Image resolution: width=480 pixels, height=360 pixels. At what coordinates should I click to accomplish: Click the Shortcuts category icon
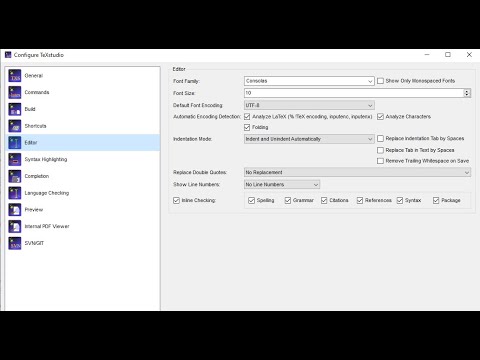point(15,126)
